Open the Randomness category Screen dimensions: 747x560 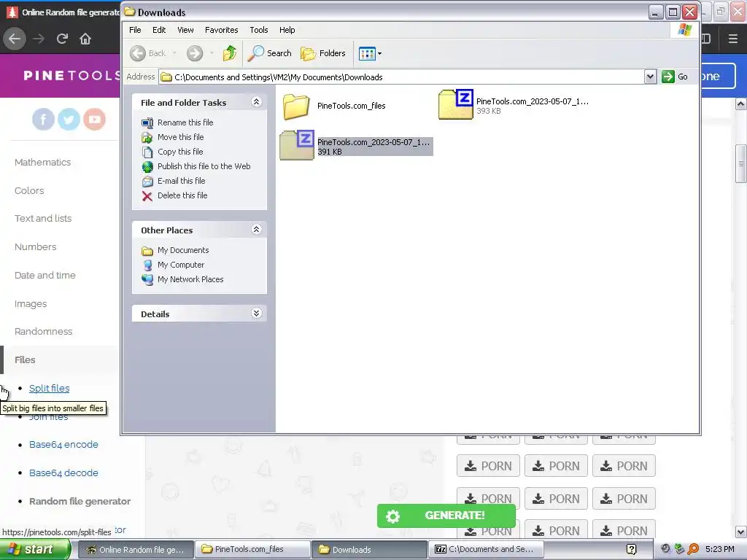click(x=43, y=332)
